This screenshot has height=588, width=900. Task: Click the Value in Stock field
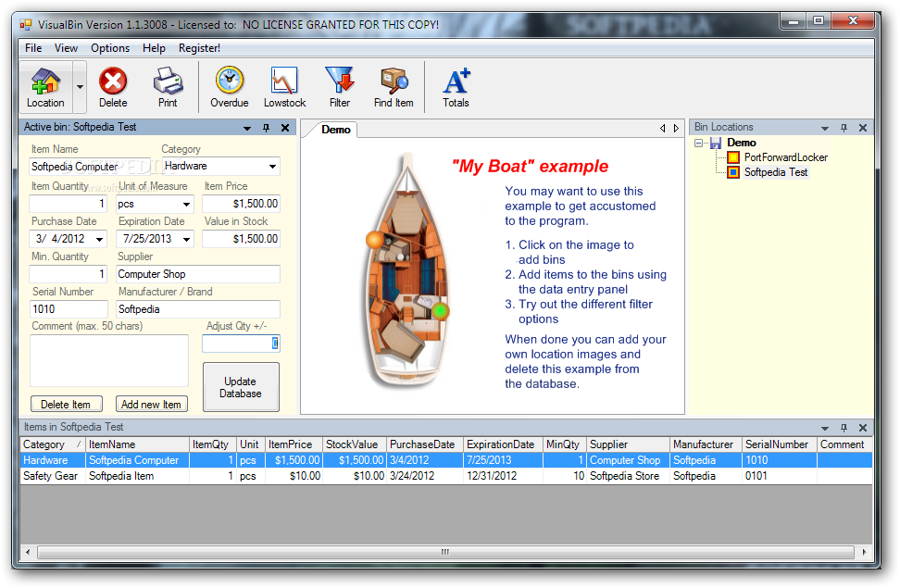241,239
